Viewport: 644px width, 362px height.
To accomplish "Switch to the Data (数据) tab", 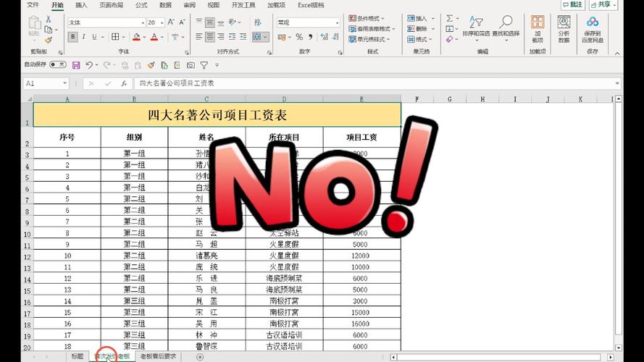I will pyautogui.click(x=165, y=5).
